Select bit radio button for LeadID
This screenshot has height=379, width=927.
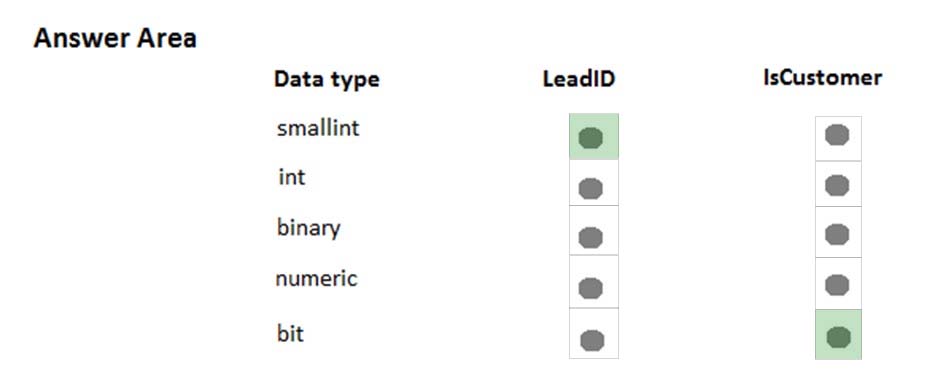[x=592, y=341]
